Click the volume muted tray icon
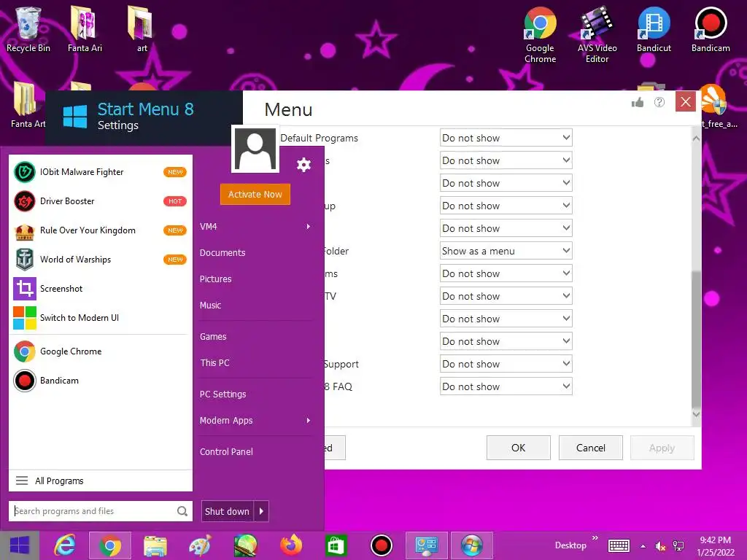This screenshot has width=747, height=560. pos(660,546)
